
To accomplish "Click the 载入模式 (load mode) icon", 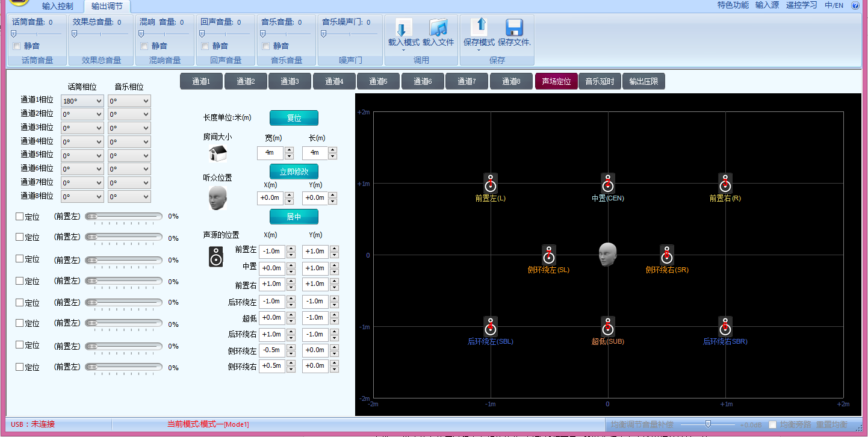I will click(x=403, y=28).
